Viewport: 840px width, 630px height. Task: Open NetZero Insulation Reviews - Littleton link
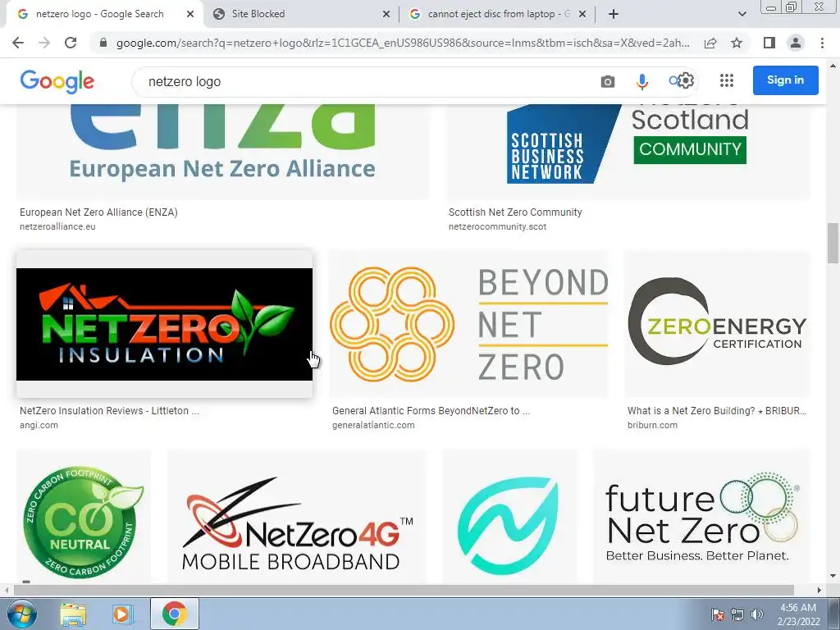click(109, 411)
